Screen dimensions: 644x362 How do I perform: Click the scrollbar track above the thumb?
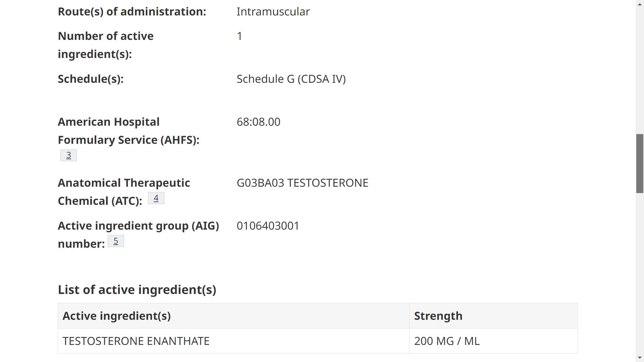coord(640,67)
